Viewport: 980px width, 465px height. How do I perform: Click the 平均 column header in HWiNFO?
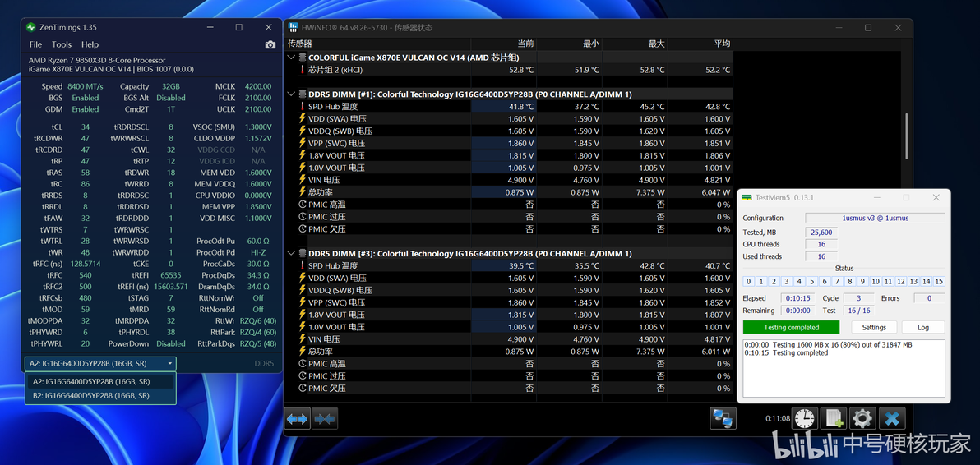tap(722, 44)
